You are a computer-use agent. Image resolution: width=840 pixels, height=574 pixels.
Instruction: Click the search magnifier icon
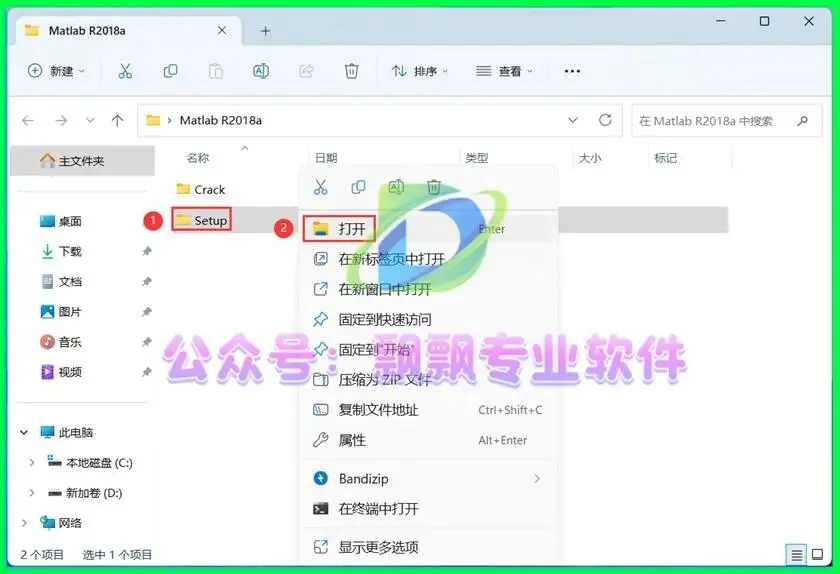coord(802,121)
